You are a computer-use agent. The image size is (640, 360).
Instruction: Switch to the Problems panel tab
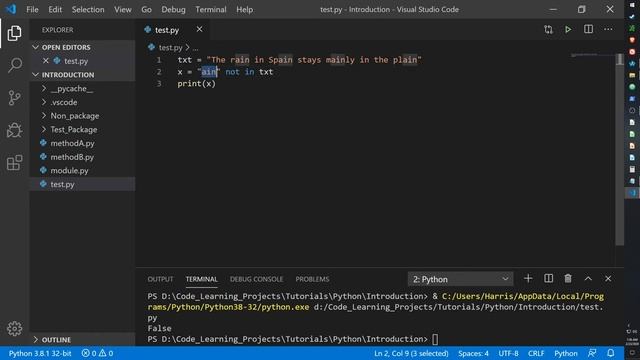[x=312, y=279]
